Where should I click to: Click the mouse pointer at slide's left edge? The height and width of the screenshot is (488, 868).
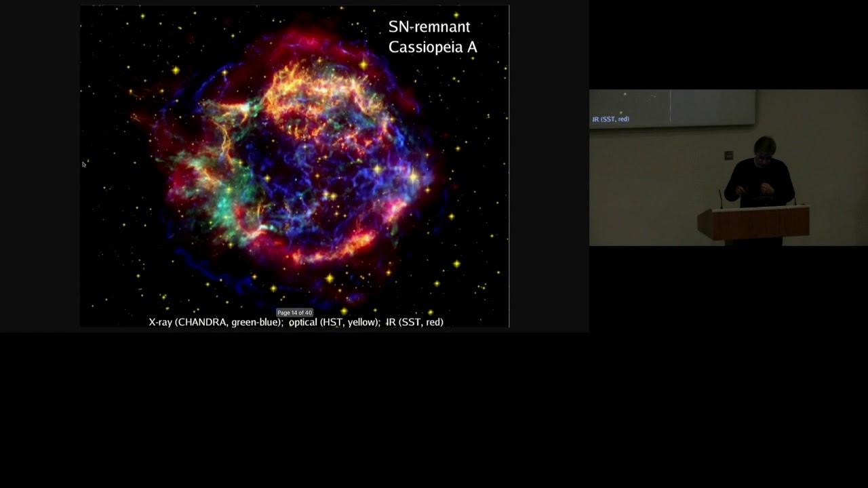[84, 164]
